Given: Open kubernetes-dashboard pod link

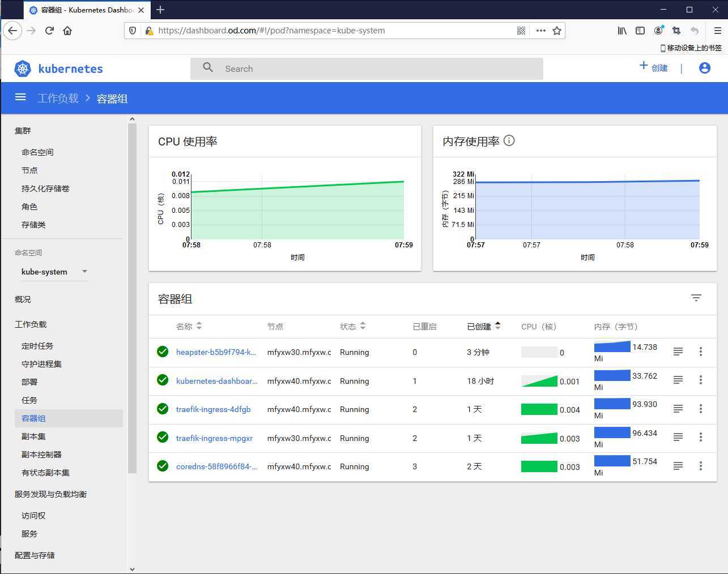Looking at the screenshot, I should click(216, 381).
